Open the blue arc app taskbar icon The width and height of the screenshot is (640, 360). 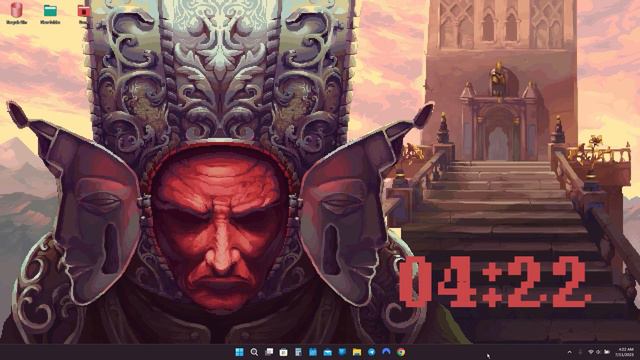(386, 352)
